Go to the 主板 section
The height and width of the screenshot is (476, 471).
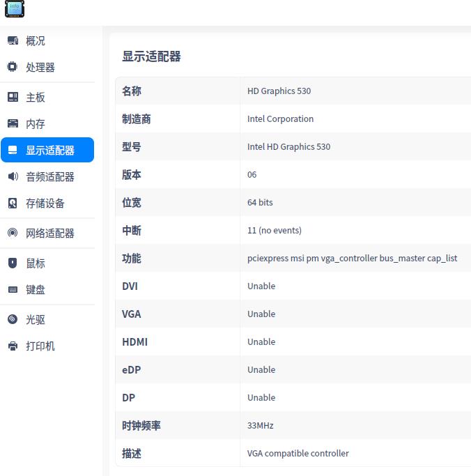(x=47, y=97)
